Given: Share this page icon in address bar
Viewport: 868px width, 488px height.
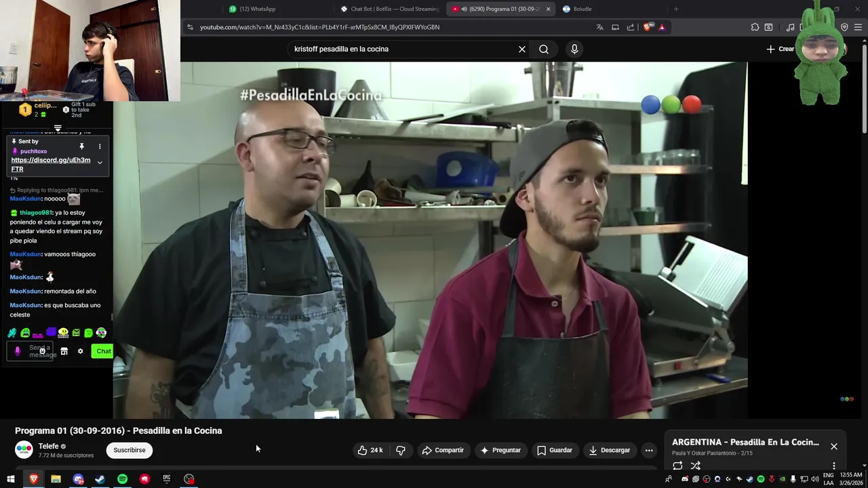Looking at the screenshot, I should coord(631,27).
